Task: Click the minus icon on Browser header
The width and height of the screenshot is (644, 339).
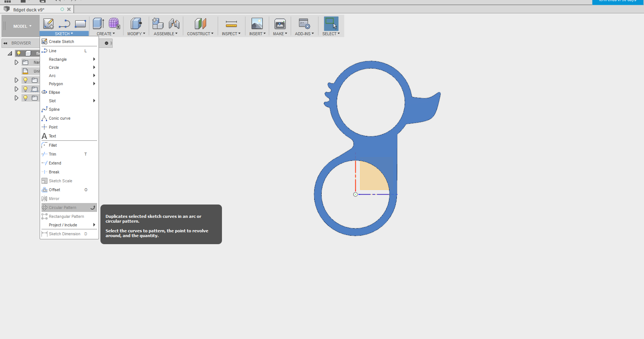Action: click(x=106, y=43)
